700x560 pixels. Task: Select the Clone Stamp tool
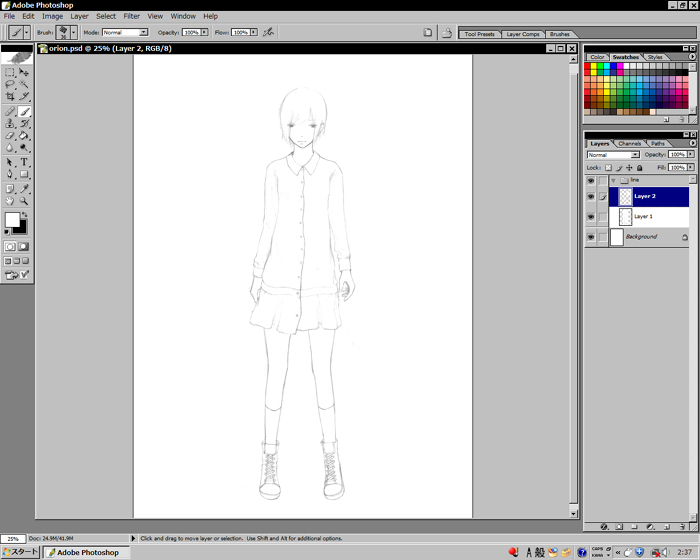(10, 124)
